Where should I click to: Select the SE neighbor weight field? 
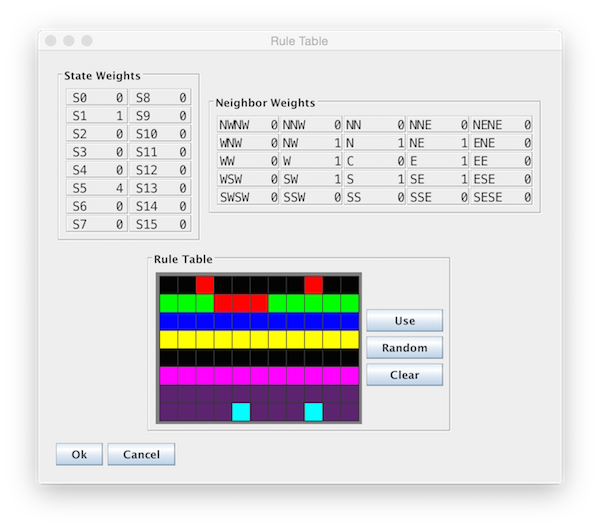pos(438,179)
